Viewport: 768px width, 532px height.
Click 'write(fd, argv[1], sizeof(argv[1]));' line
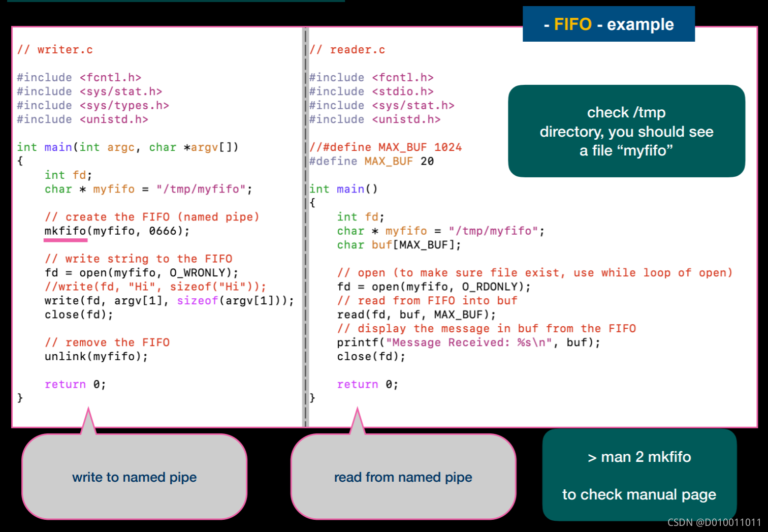click(x=169, y=301)
